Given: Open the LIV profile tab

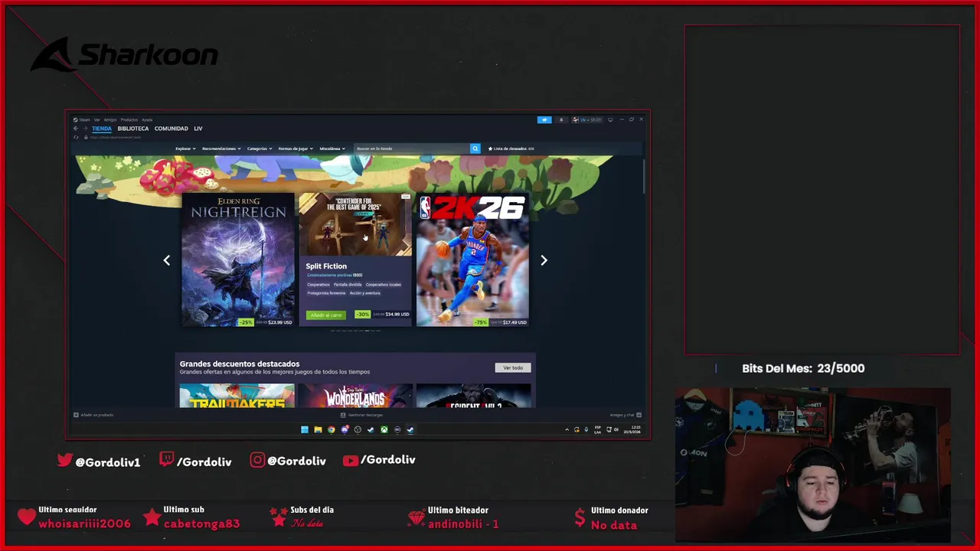Looking at the screenshot, I should [198, 129].
